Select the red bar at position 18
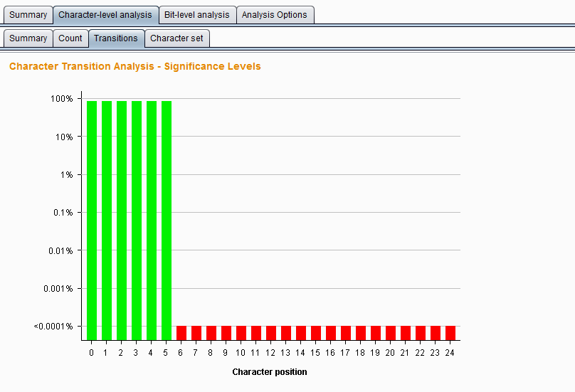 [361, 333]
